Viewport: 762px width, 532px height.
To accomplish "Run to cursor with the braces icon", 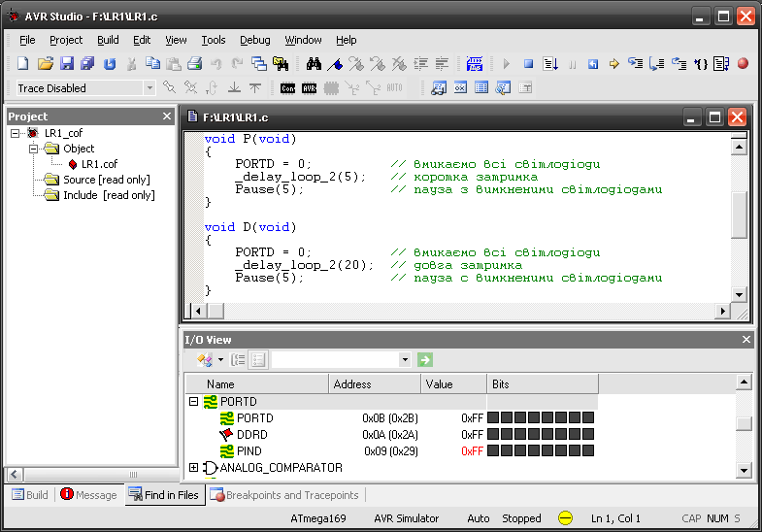I will coord(700,64).
